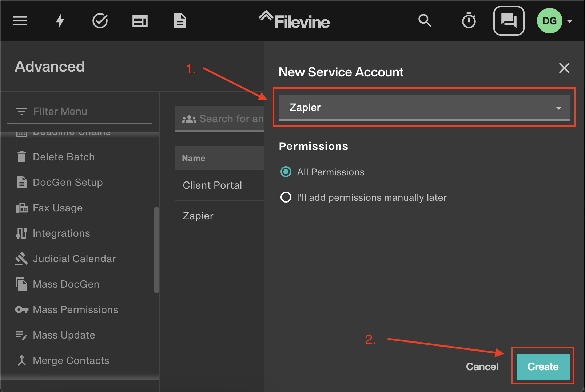Close the New Service Account panel

point(564,68)
